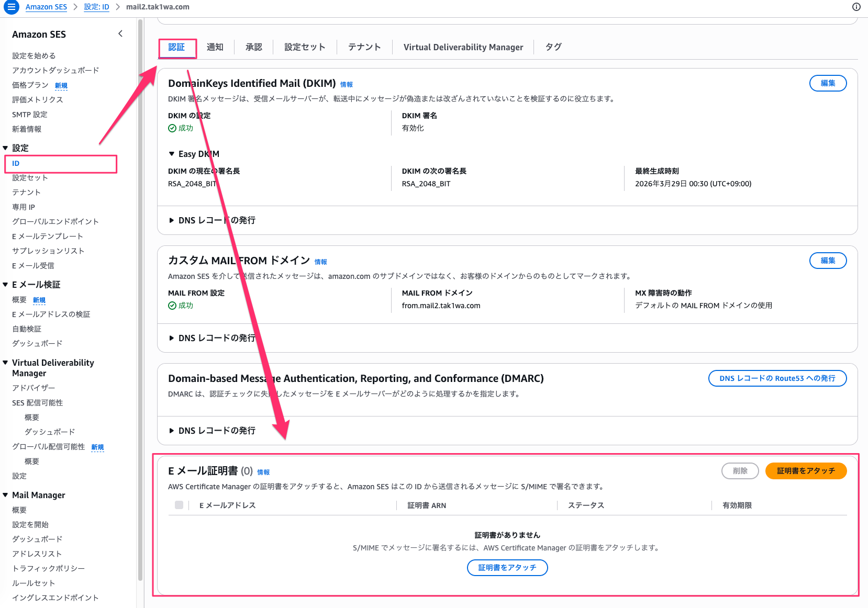868x608 pixels.
Task: Click the outlined 証明書をアタッチ button in the empty table
Action: pyautogui.click(x=507, y=568)
